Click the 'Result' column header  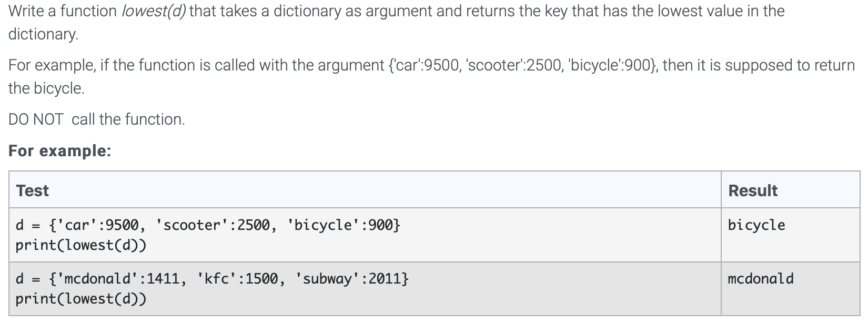click(753, 190)
